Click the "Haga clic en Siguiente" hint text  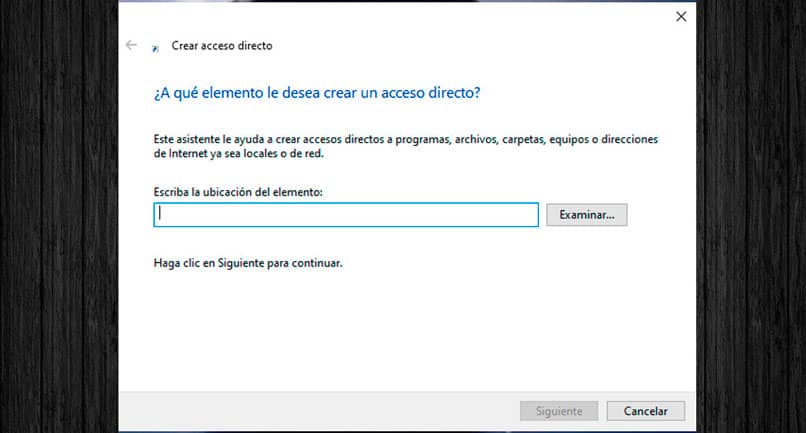248,263
